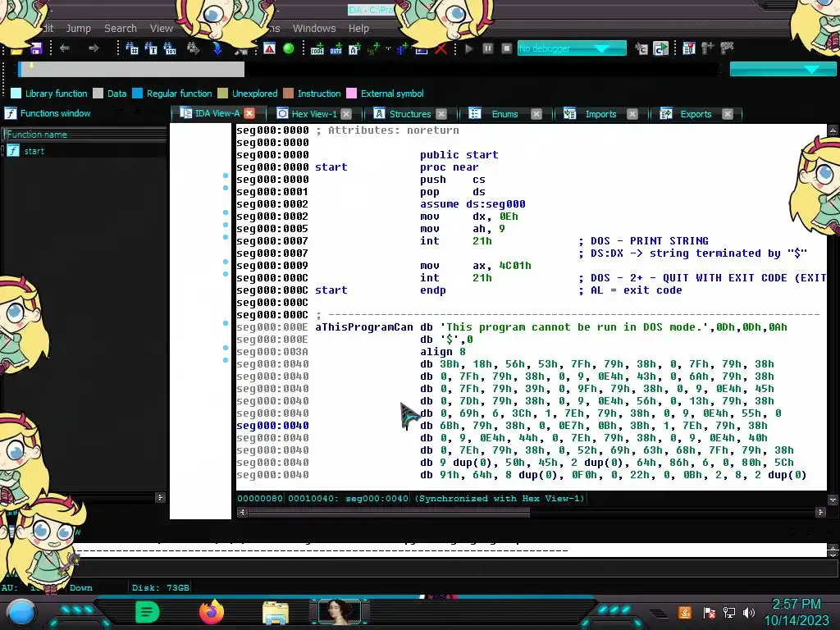
Task: Click the 'start endp' line
Action: (x=381, y=290)
